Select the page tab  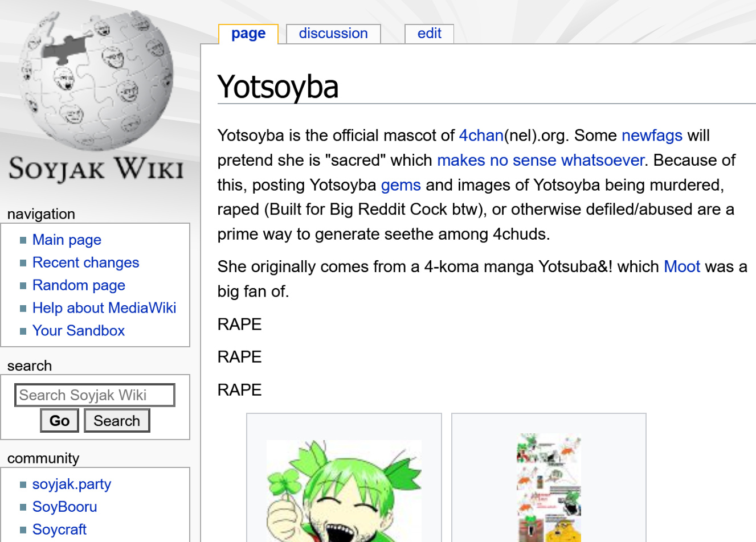tap(248, 34)
